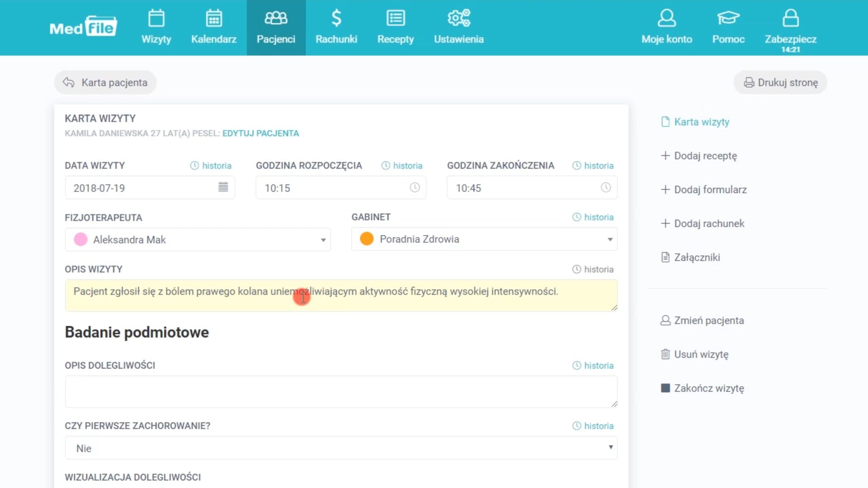Go back via Karta pacjenta button
The height and width of the screenshot is (488, 868).
[x=105, y=83]
